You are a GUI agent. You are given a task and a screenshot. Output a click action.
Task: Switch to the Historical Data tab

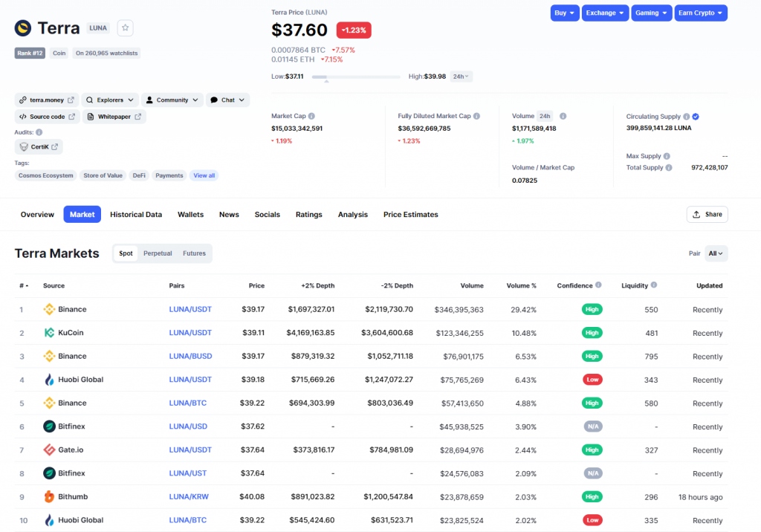(x=136, y=215)
